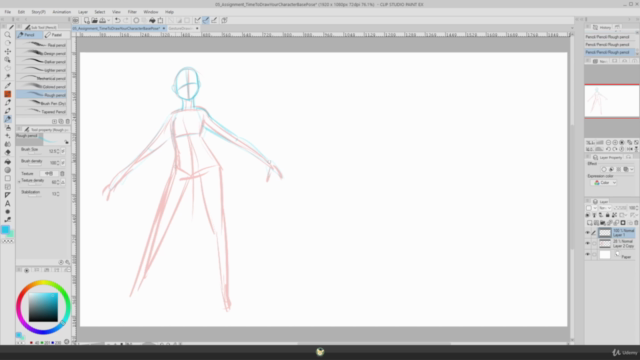Select the orange-highlighted Pen tool
This screenshot has height=360, width=640.
coord(7,94)
